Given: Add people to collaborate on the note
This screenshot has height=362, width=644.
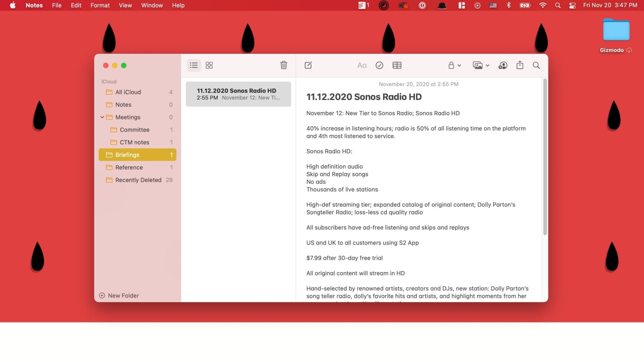Looking at the screenshot, I should (503, 65).
